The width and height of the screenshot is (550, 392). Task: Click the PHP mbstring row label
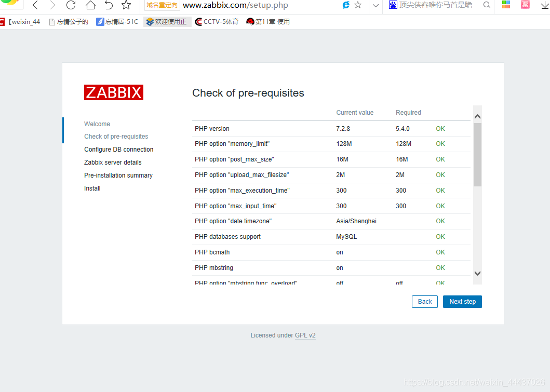pos(214,267)
